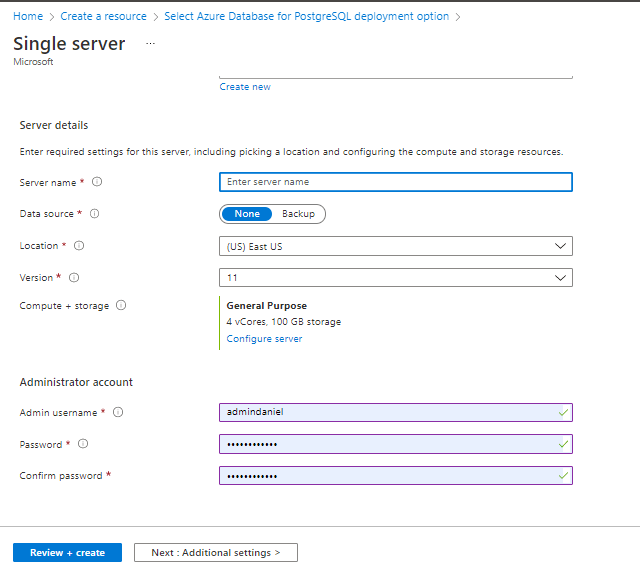Click the Review + create button
Image resolution: width=640 pixels, height=574 pixels.
click(x=67, y=552)
